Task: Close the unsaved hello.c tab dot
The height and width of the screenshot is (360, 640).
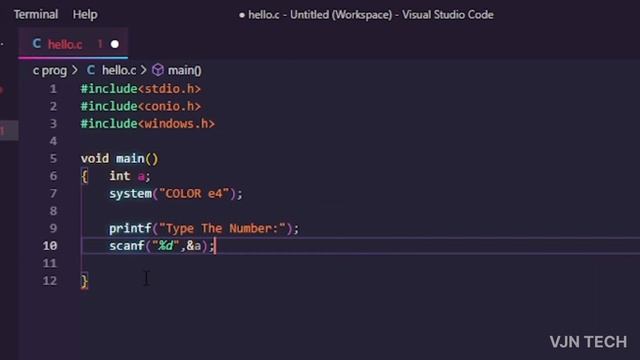Action: 115,44
